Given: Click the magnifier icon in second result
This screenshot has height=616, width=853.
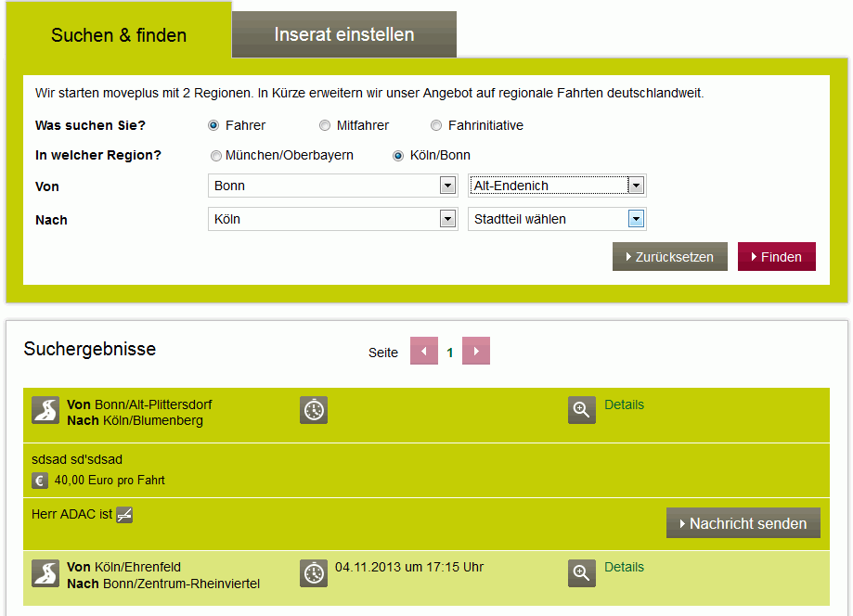Looking at the screenshot, I should click(x=582, y=573).
